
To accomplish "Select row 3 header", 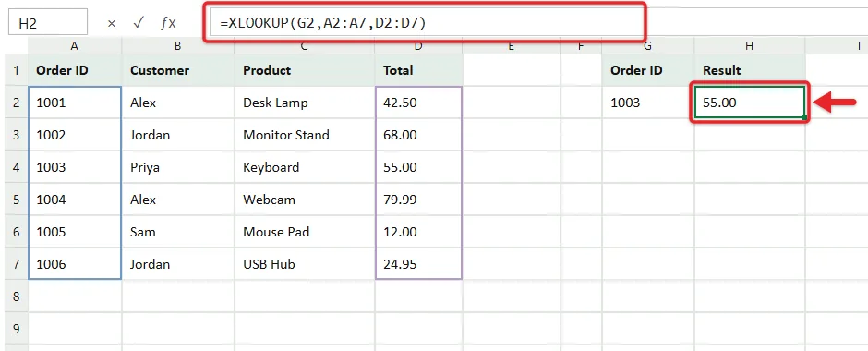I will click(x=16, y=135).
